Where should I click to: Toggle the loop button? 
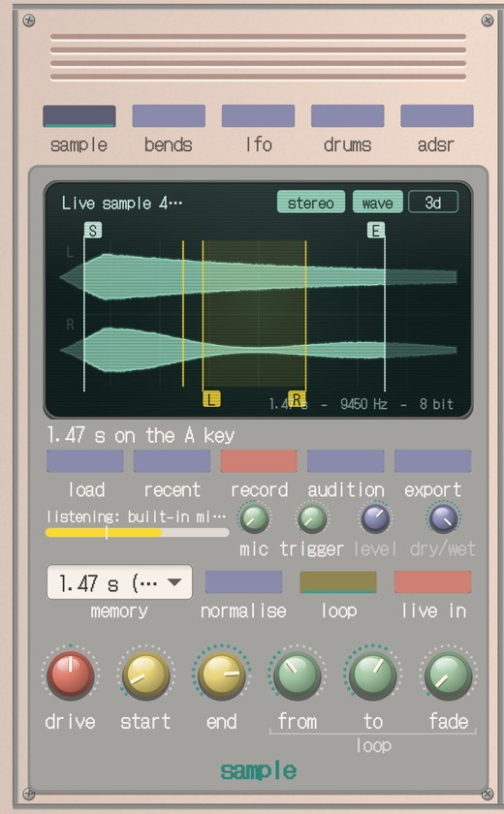tap(338, 581)
